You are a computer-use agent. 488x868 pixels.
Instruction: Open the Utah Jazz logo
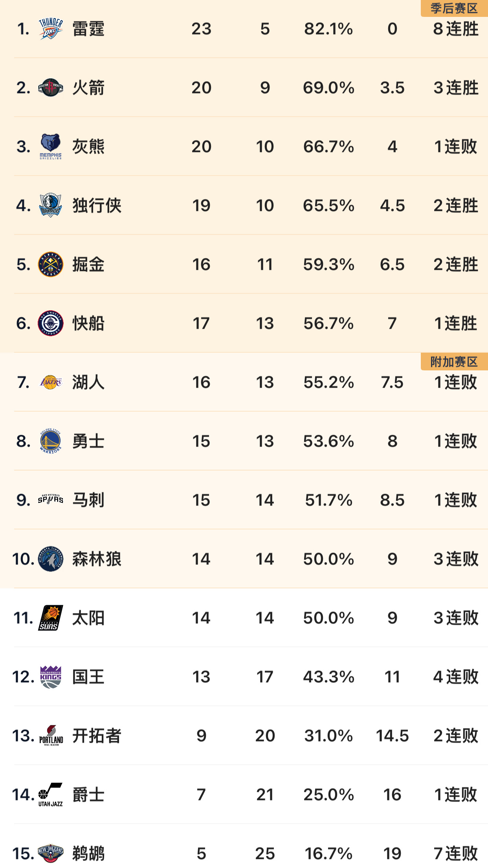click(51, 795)
